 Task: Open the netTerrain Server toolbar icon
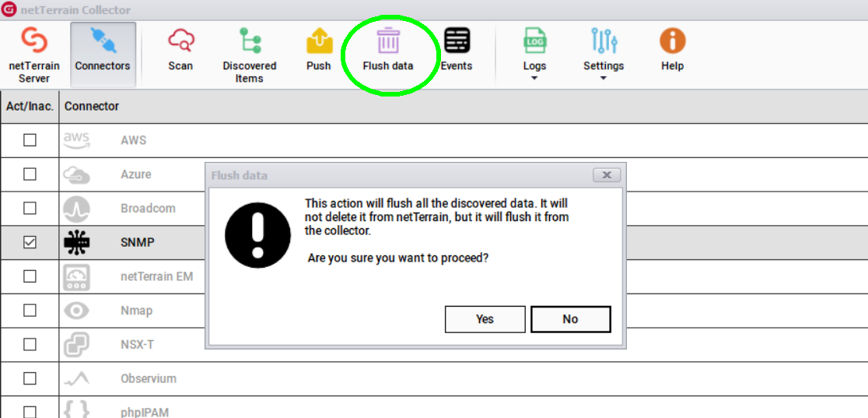[x=33, y=41]
